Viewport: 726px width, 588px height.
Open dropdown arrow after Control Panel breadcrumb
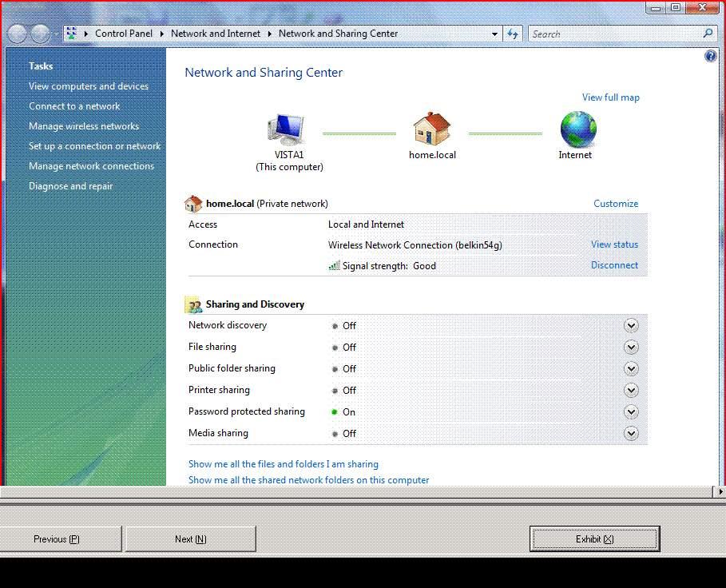[x=161, y=34]
